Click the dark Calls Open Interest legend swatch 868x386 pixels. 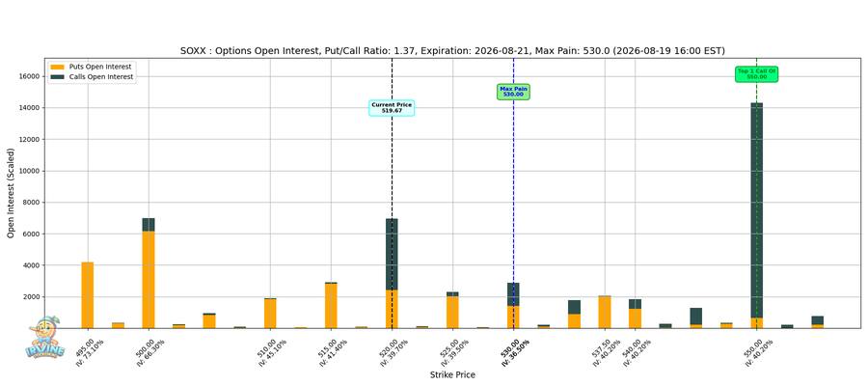pos(59,77)
